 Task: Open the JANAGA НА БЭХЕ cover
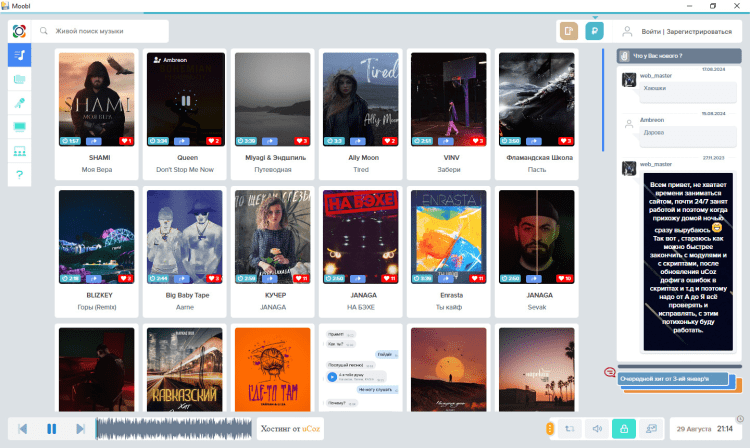click(361, 237)
